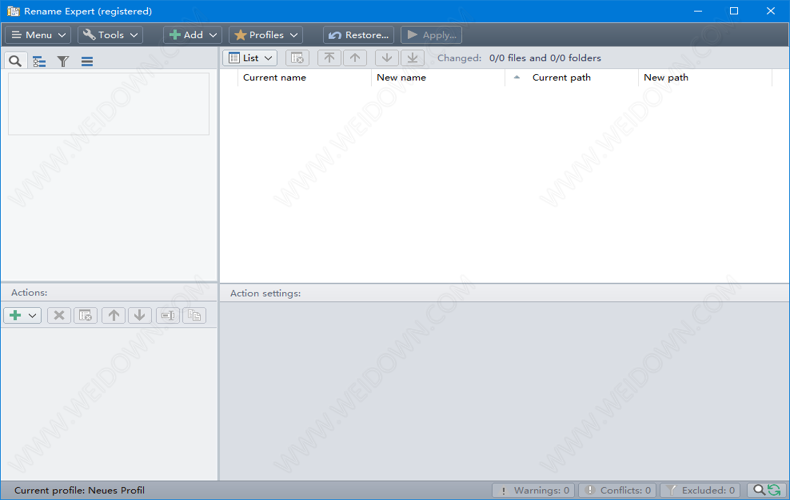
Task: Click the rename action icon
Action: click(x=168, y=316)
